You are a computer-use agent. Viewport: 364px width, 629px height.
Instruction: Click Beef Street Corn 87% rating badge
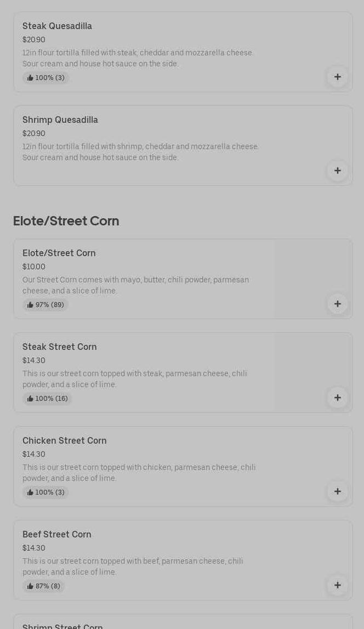pyautogui.click(x=44, y=586)
